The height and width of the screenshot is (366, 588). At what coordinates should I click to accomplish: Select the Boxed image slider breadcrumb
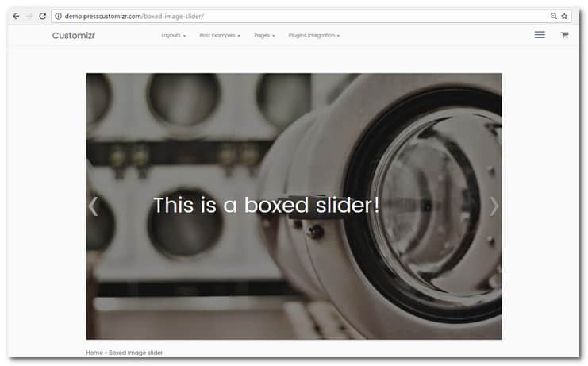point(136,353)
